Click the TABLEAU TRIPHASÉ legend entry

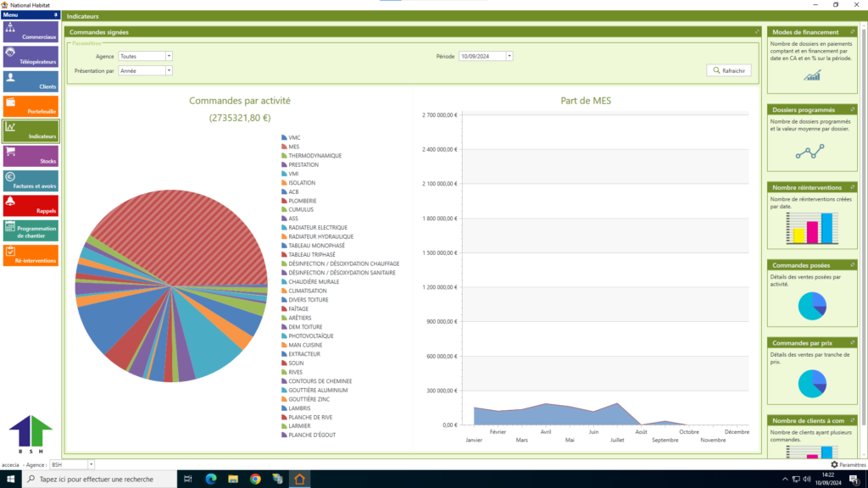point(309,254)
